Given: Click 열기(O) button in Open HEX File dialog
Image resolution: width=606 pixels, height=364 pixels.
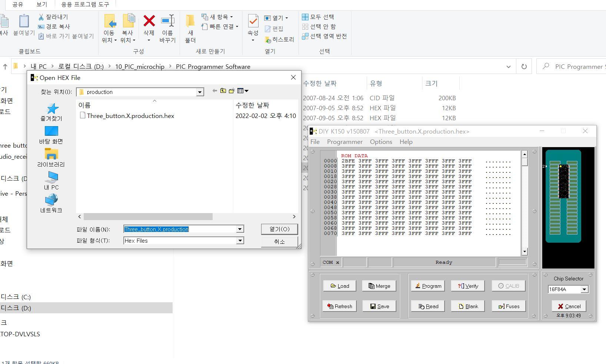Looking at the screenshot, I should coord(279,229).
